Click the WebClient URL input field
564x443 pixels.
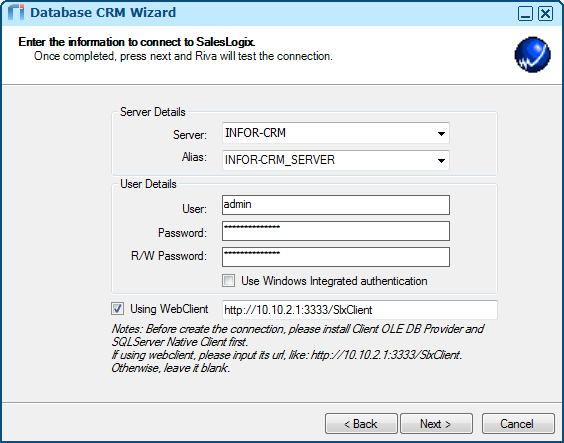click(x=360, y=310)
